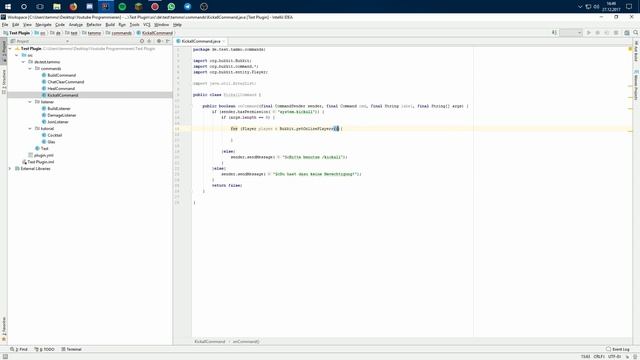Image resolution: width=640 pixels, height=360 pixels.
Task: Open the Terminal tool window
Action: pos(71,349)
